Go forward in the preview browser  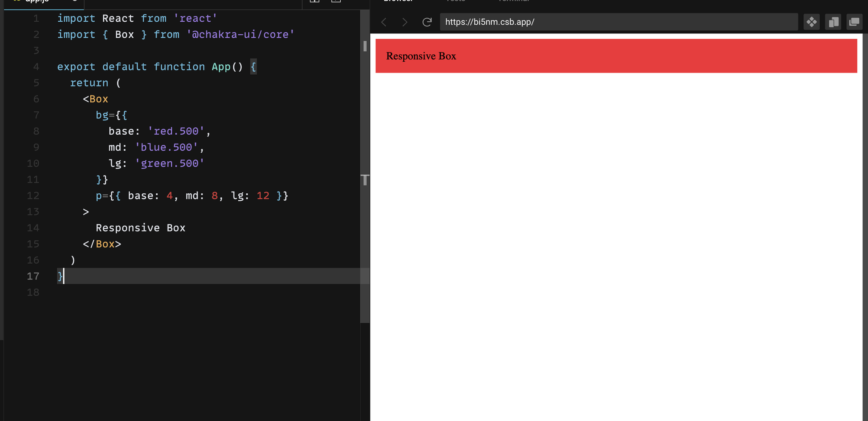(x=404, y=22)
